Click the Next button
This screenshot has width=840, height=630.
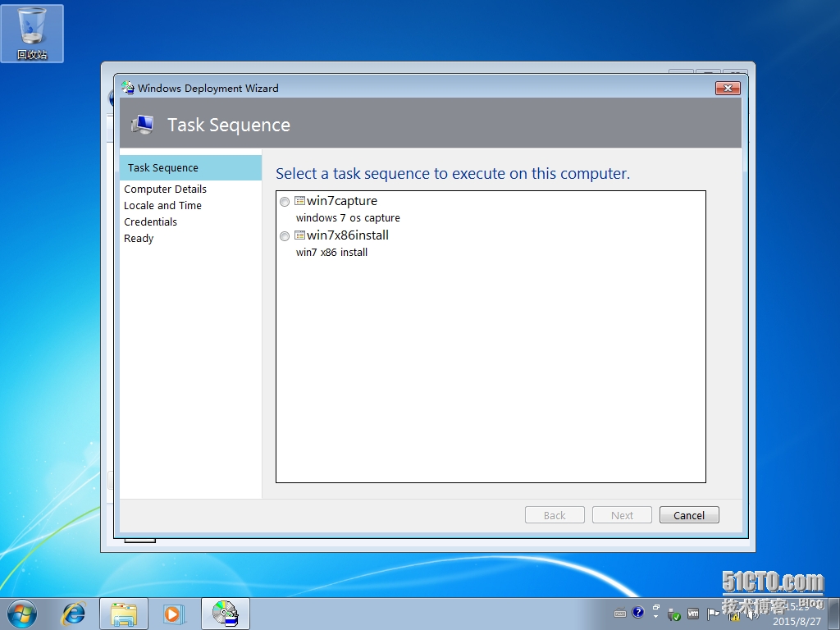pyautogui.click(x=622, y=515)
